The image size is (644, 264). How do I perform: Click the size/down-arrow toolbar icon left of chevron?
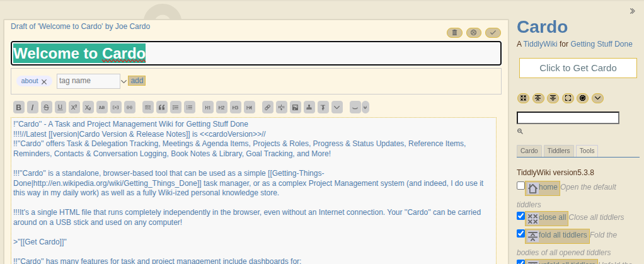click(x=323, y=108)
